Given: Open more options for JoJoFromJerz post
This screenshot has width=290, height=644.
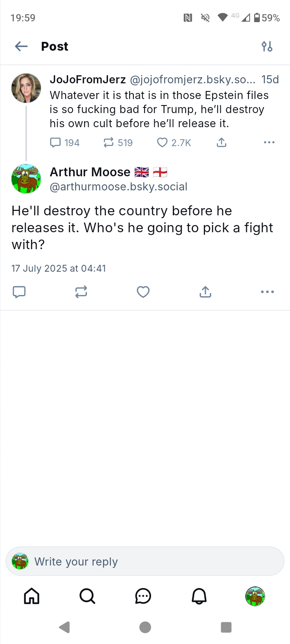Looking at the screenshot, I should click(x=269, y=142).
